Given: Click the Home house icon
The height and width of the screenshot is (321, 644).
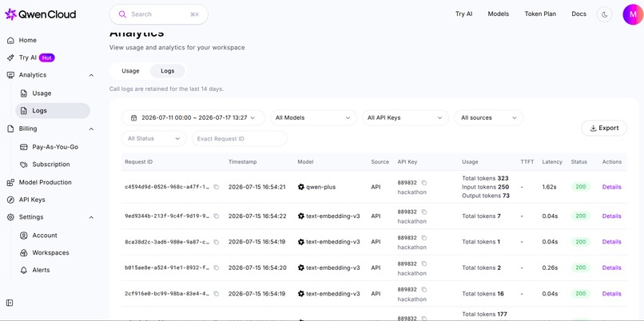Looking at the screenshot, I should click(10, 40).
